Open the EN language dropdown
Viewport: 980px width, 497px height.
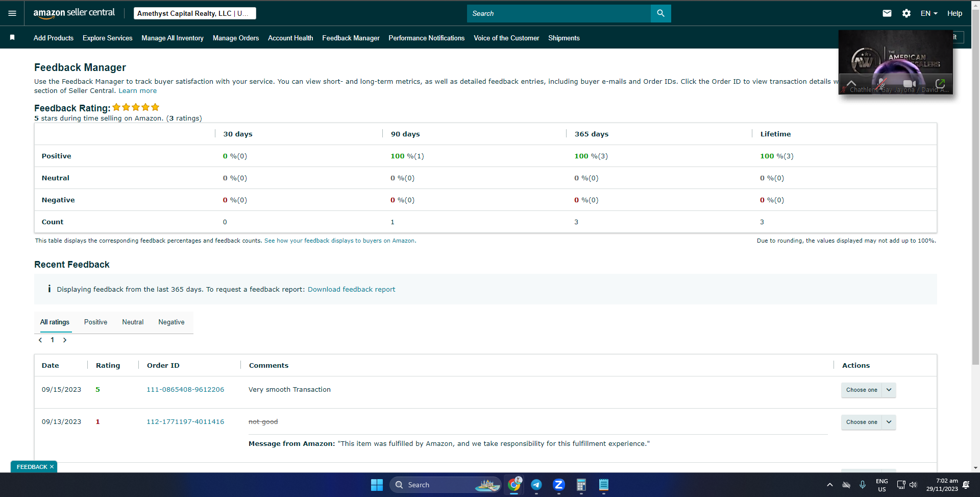pyautogui.click(x=929, y=13)
